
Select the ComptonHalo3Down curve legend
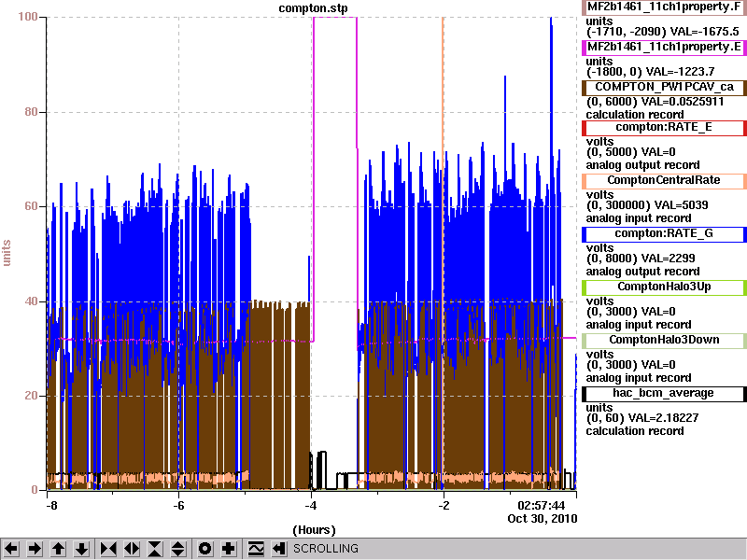664,340
